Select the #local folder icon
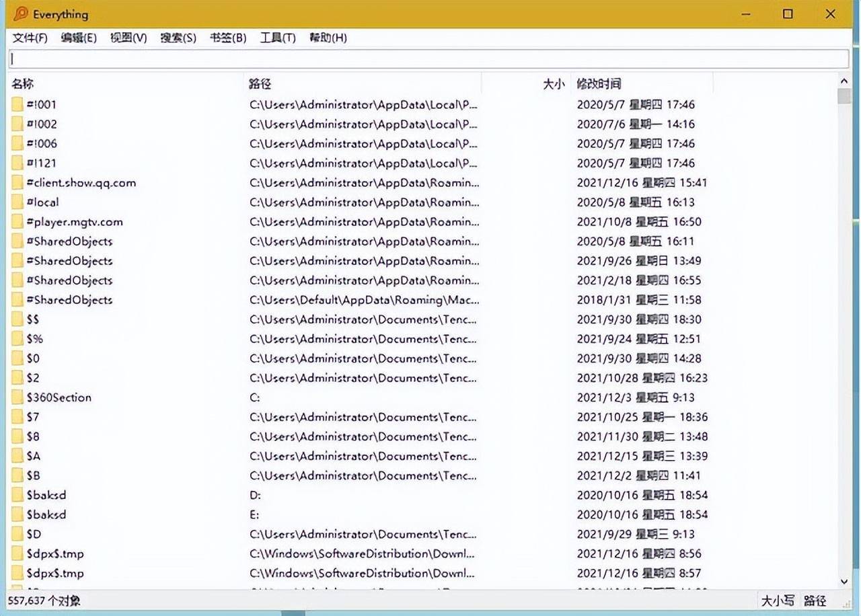Screen dimensions: 861x616 (17, 202)
